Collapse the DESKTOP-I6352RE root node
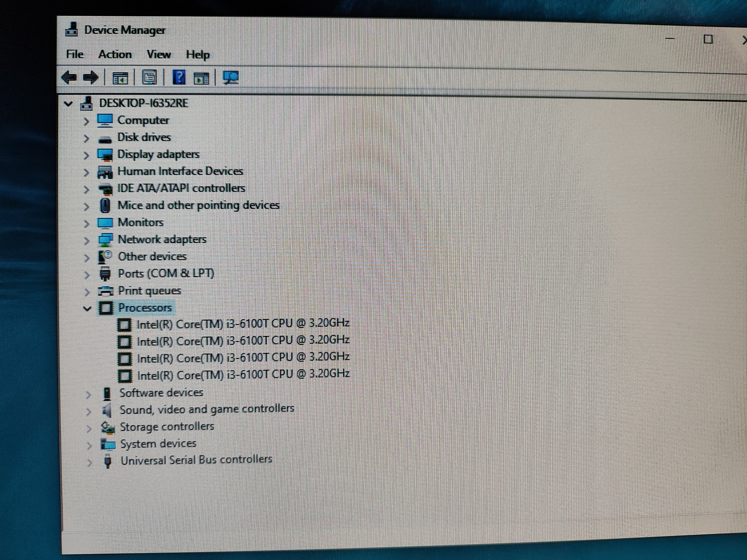747x560 pixels. [x=69, y=104]
